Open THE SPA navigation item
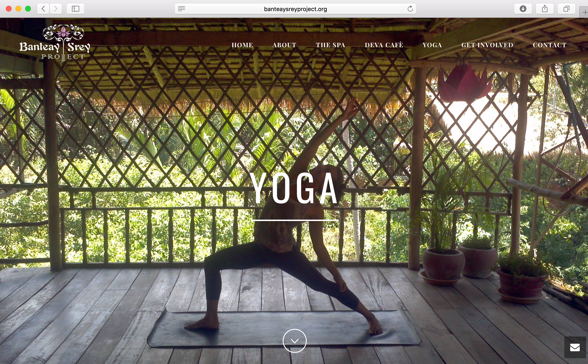The height and width of the screenshot is (364, 588). pyautogui.click(x=330, y=45)
